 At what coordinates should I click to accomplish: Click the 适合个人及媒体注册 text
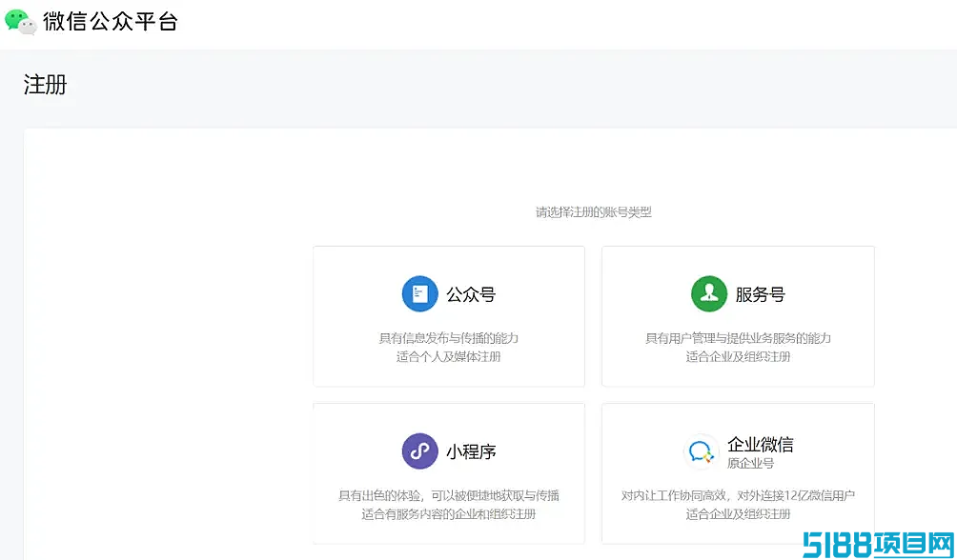(x=449, y=356)
